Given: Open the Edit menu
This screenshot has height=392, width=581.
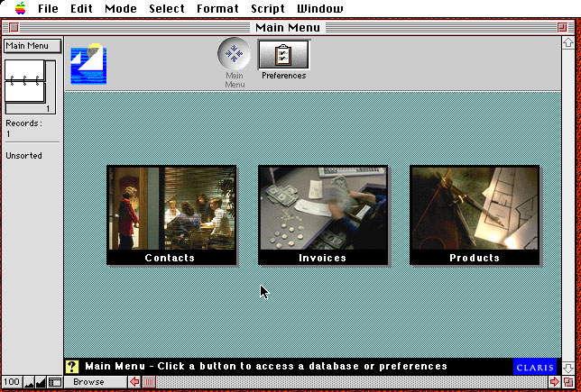Looking at the screenshot, I should (81, 8).
